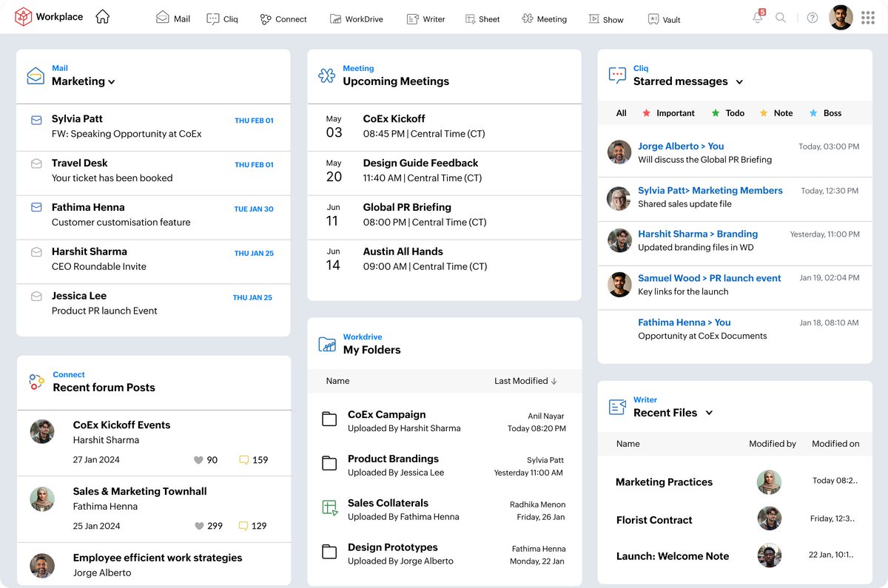The height and width of the screenshot is (588, 888).
Task: Open the Vault app tab
Action: [664, 19]
